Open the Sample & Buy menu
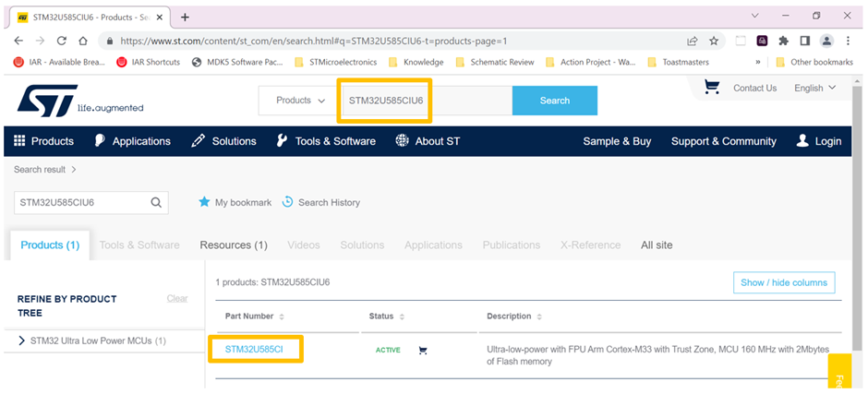 tap(617, 141)
